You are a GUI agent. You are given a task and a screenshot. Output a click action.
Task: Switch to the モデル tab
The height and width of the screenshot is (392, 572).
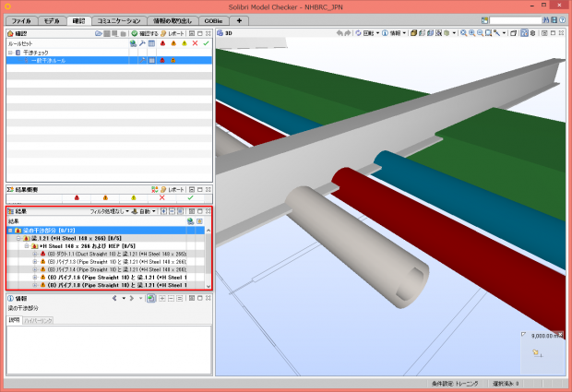(51, 19)
